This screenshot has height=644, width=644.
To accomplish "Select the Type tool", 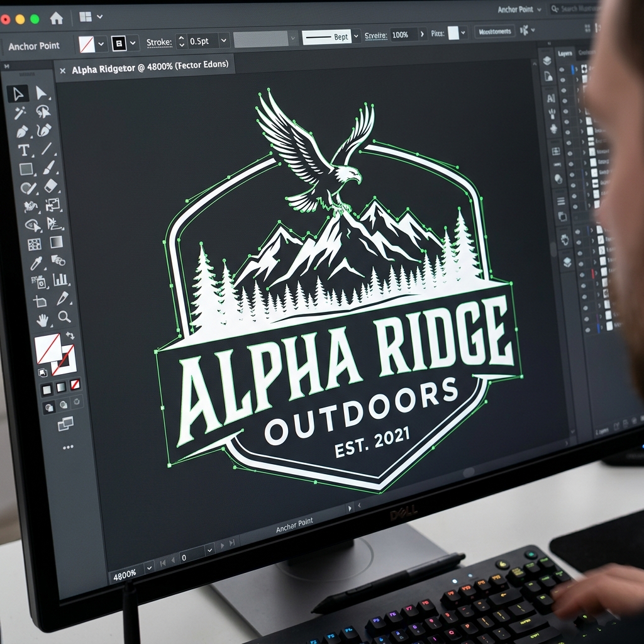I will click(23, 150).
